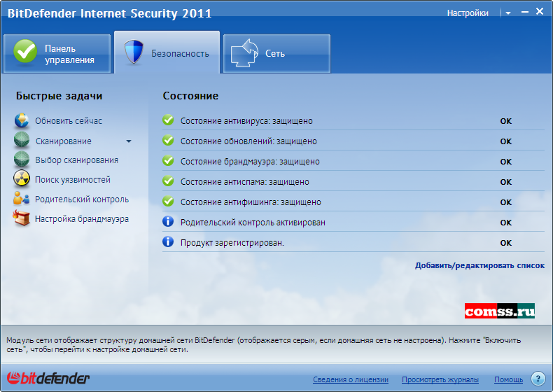Viewport: 553px width, 392px height.
Task: Click info icon beside Родительский контроль активирован
Action: [168, 222]
